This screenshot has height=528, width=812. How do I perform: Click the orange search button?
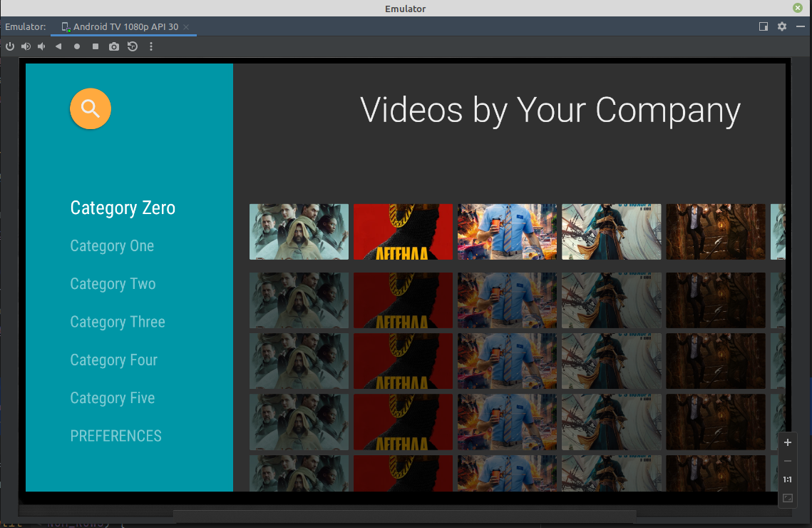[x=90, y=108]
